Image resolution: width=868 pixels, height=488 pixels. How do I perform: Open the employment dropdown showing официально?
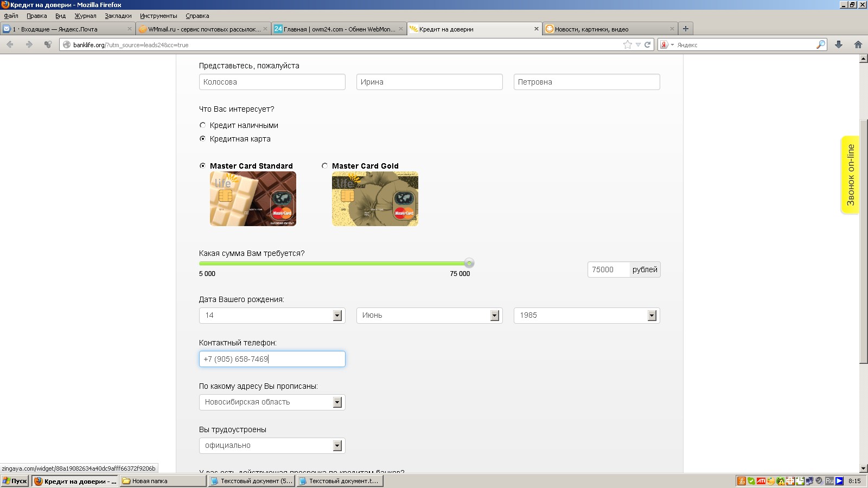272,446
